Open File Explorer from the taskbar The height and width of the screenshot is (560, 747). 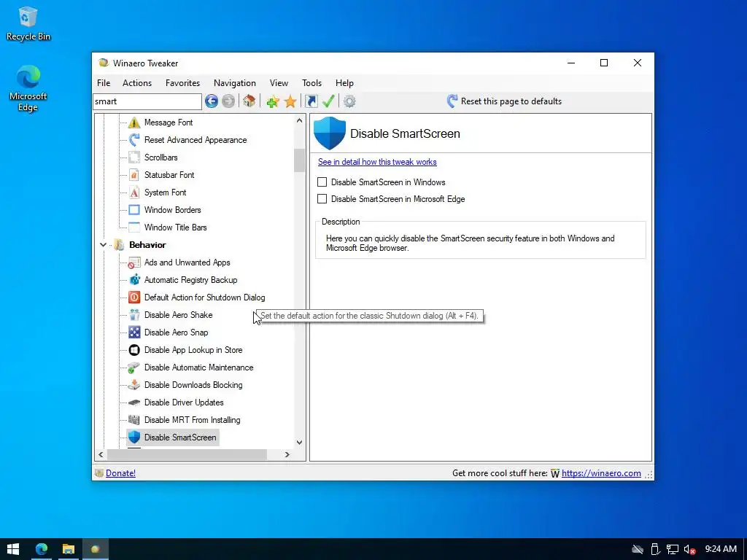[68, 549]
